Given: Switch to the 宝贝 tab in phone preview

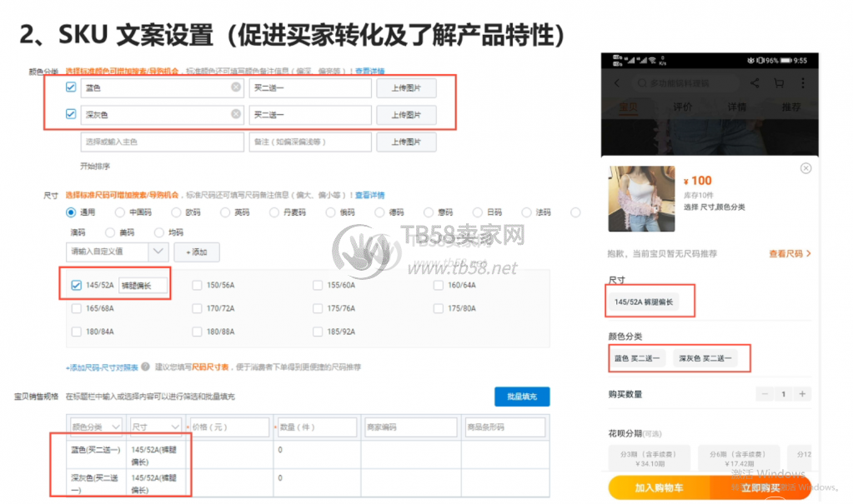Looking at the screenshot, I should [x=629, y=107].
